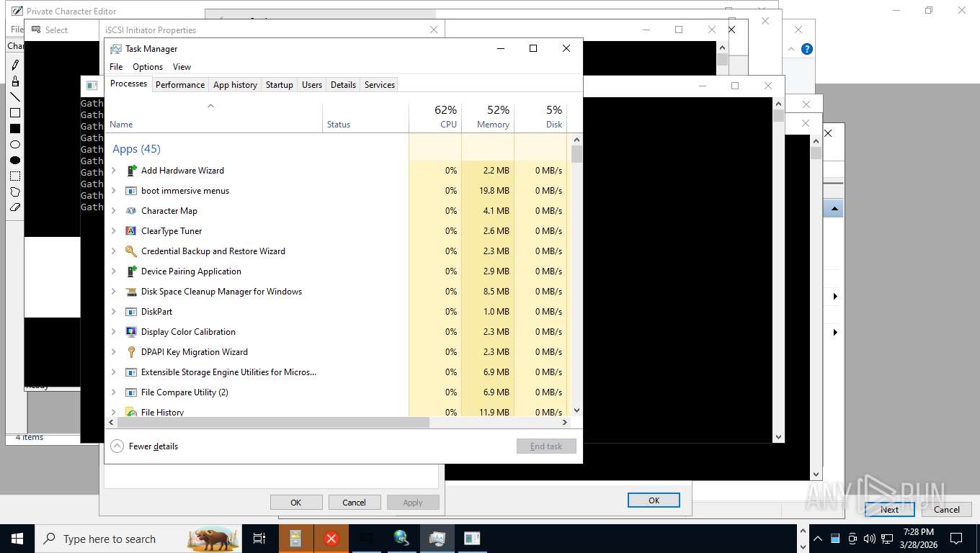Viewport: 980px width, 553px height.
Task: Select the Freeform Selection tool in Private Character Editor
Action: [x=15, y=192]
